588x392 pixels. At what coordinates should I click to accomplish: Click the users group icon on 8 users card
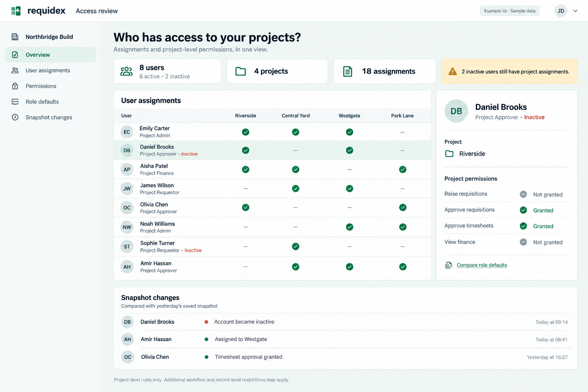tap(126, 71)
